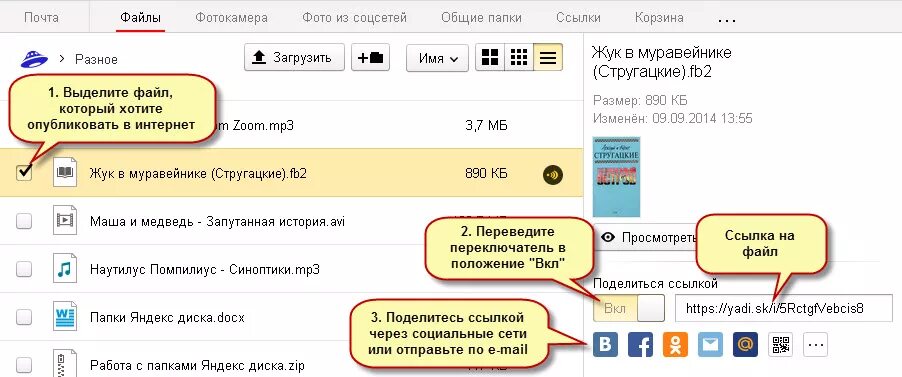The width and height of the screenshot is (902, 377).
Task: Click the 890 КБ size in file list
Action: 486,173
